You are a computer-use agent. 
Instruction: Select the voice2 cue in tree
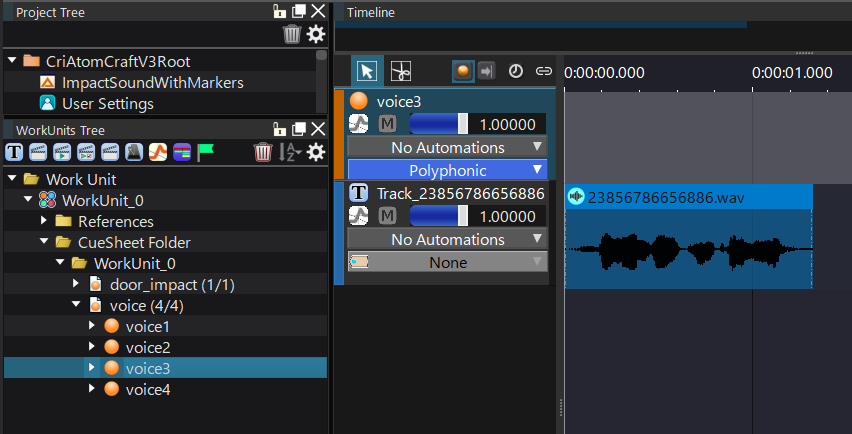point(148,348)
